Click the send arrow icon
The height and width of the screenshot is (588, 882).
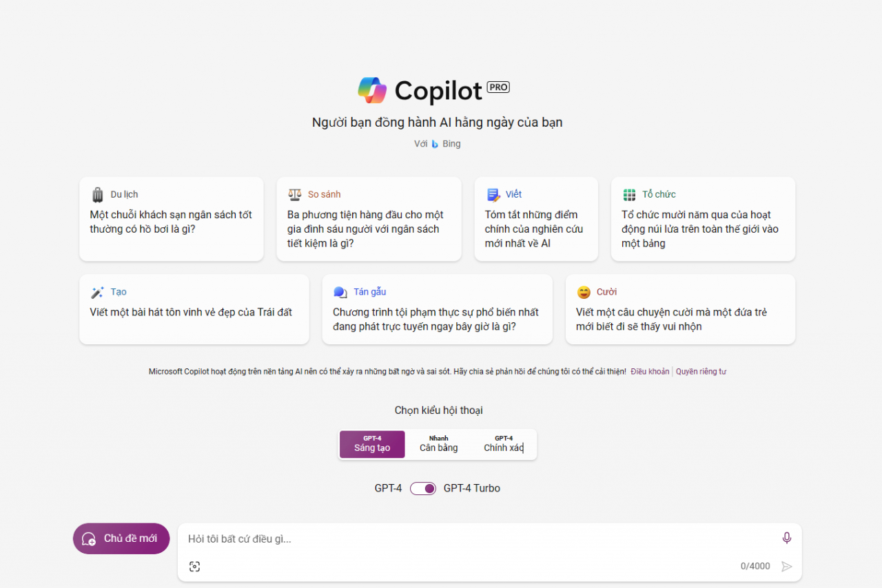786,566
